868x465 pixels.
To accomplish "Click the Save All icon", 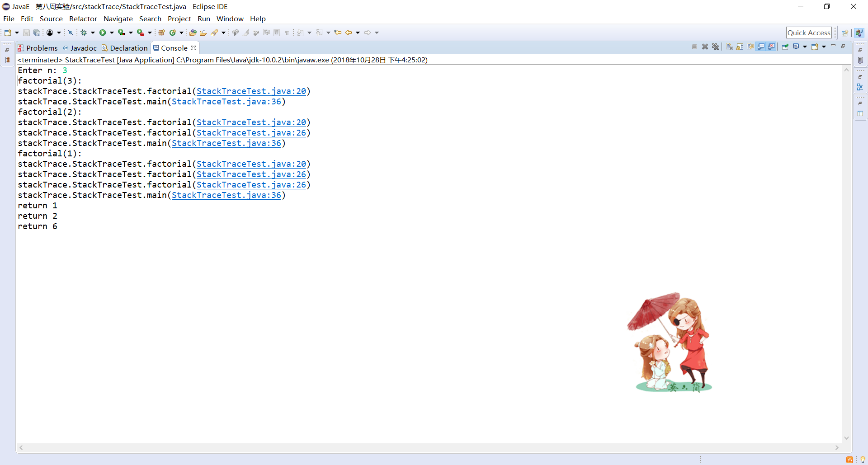I will [x=37, y=33].
